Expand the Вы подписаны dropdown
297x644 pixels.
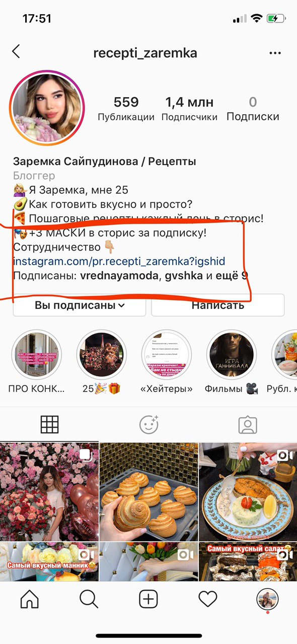pos(79,305)
